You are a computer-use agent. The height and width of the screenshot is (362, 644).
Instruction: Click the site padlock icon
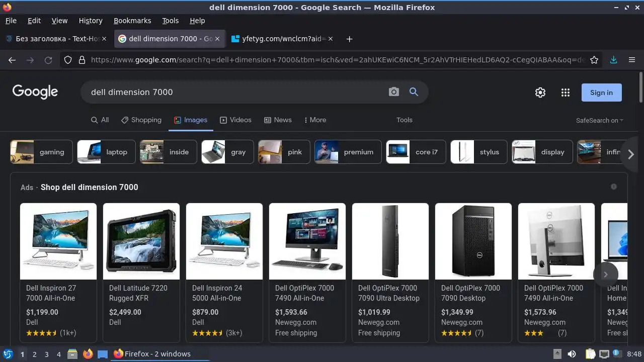(82, 60)
